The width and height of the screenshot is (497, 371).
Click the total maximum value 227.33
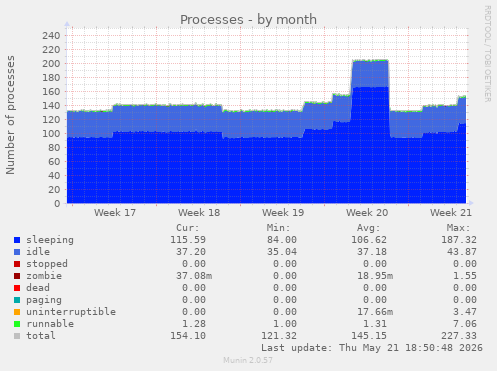[459, 336]
